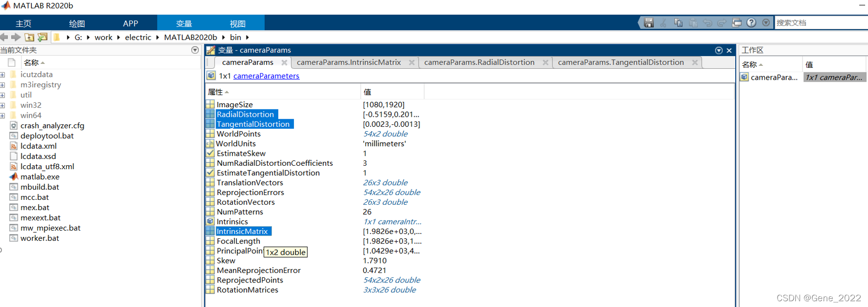
Task: Open the current folder panel actions dropdown
Action: coord(195,50)
